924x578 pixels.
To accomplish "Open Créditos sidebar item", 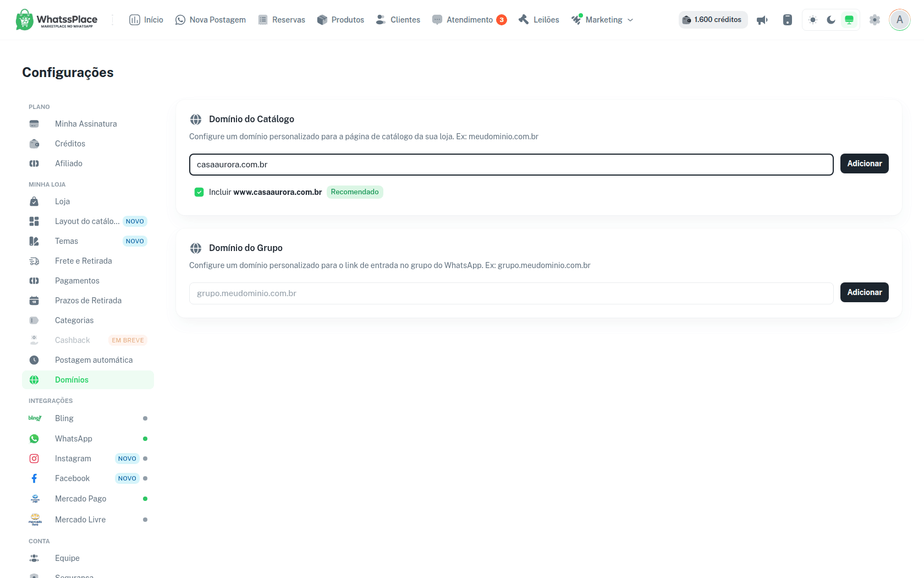I will (x=88, y=144).
